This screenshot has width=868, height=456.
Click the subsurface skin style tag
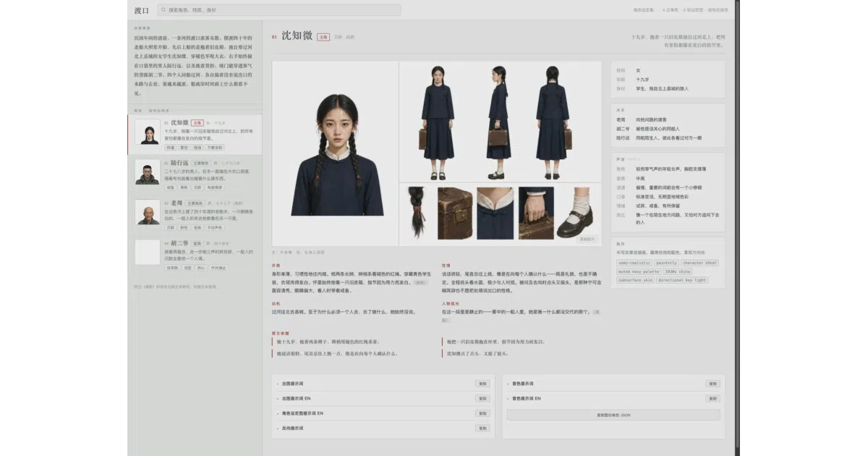click(636, 280)
